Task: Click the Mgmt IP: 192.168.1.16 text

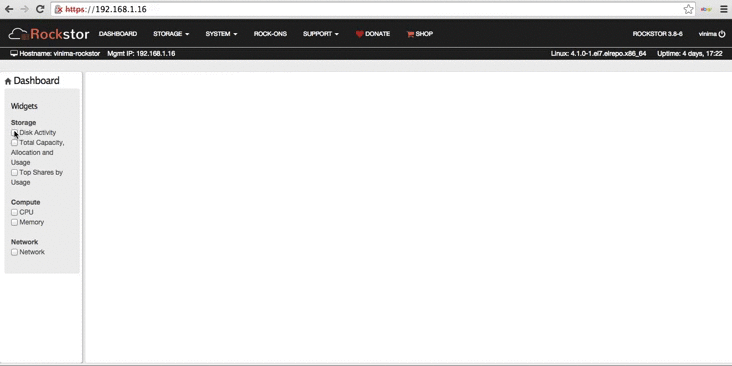Action: tap(141, 54)
